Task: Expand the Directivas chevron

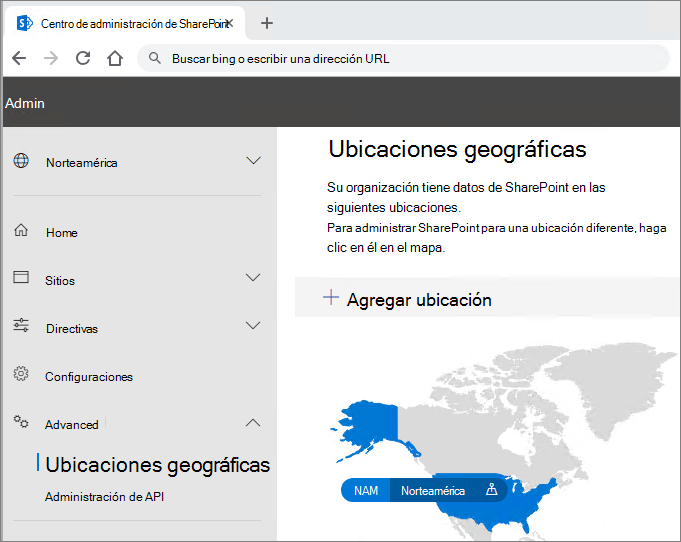Action: tap(253, 325)
